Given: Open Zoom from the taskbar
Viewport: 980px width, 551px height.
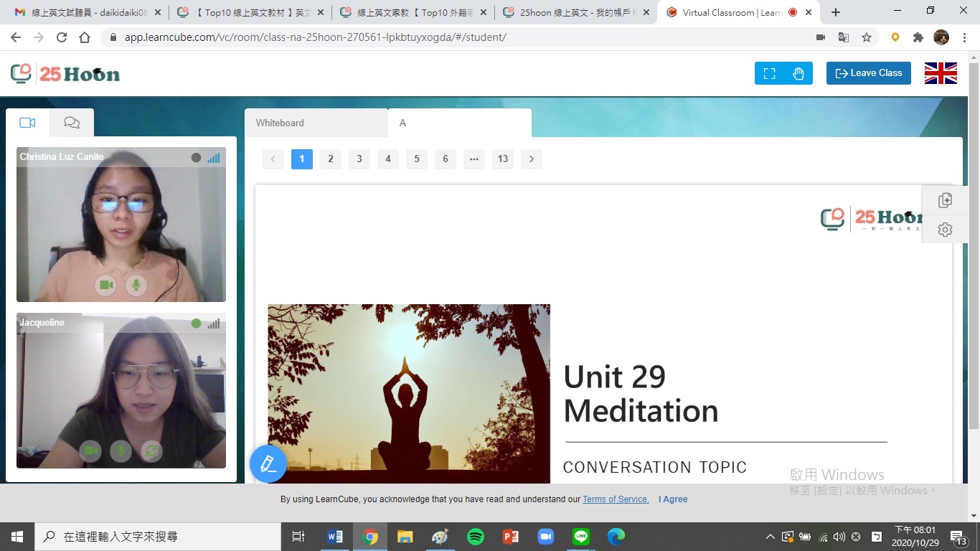Looking at the screenshot, I should pos(546,537).
